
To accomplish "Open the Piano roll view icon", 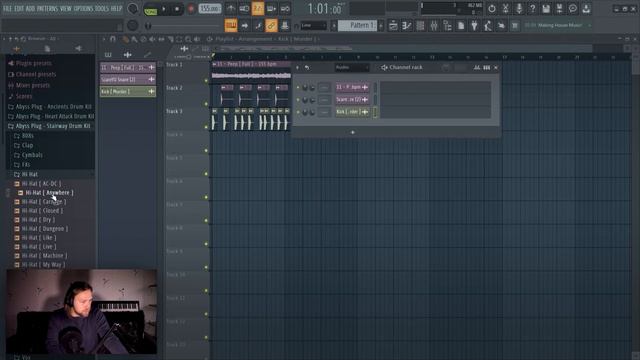I will point(407,26).
